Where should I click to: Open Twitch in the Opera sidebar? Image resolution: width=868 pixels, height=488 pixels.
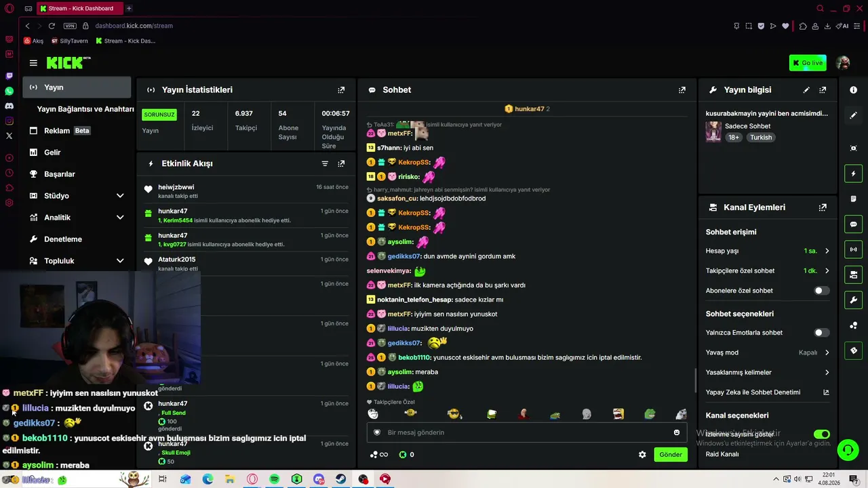point(9,76)
